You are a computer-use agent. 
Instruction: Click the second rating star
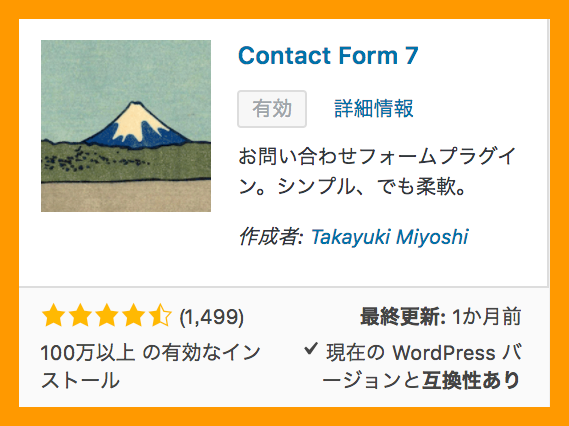(80, 316)
